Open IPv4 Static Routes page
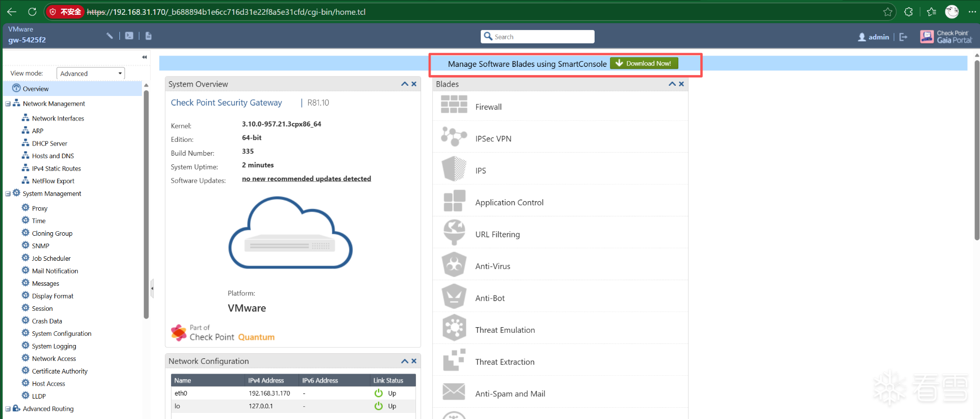Image resolution: width=980 pixels, height=419 pixels. pos(56,168)
